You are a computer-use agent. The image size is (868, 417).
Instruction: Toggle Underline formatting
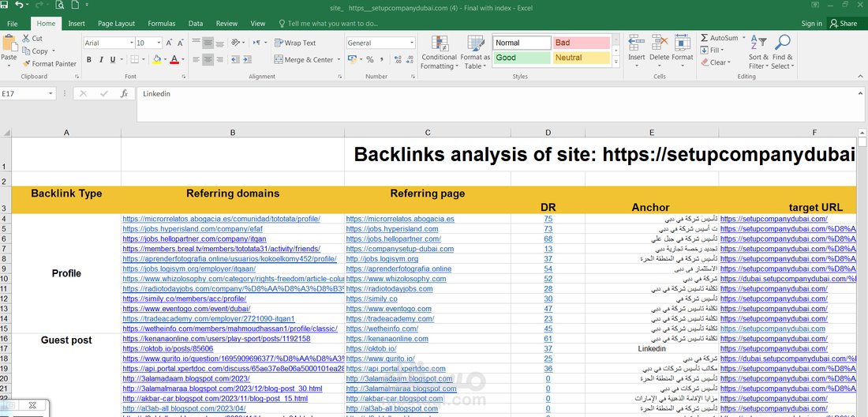(x=113, y=59)
